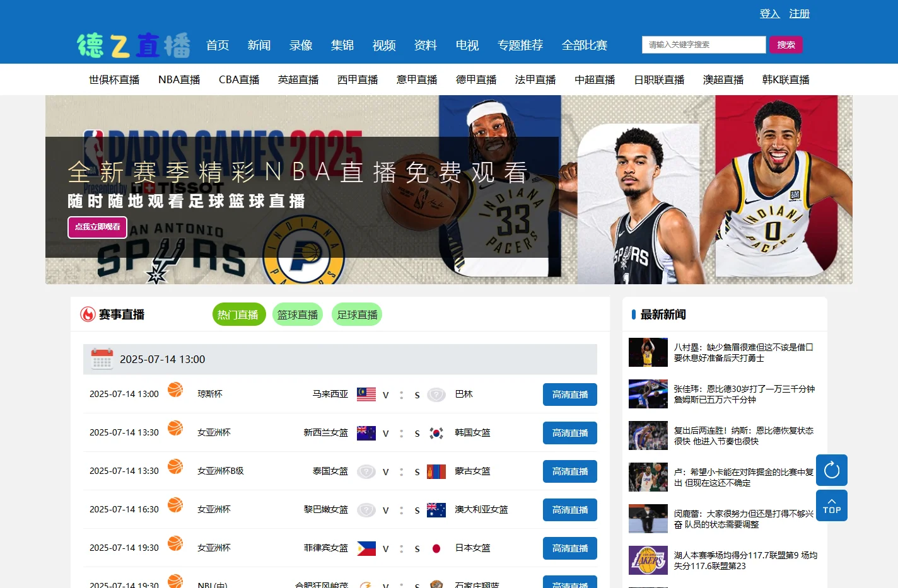Image resolution: width=898 pixels, height=588 pixels.
Task: Click the Philippines flag icon for 菲律宾女篮
Action: coord(366,548)
